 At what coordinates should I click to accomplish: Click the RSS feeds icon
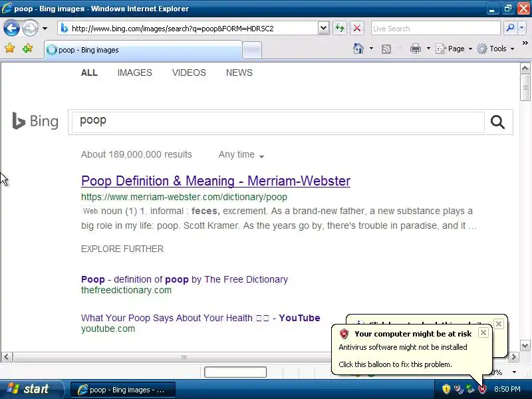coord(386,49)
